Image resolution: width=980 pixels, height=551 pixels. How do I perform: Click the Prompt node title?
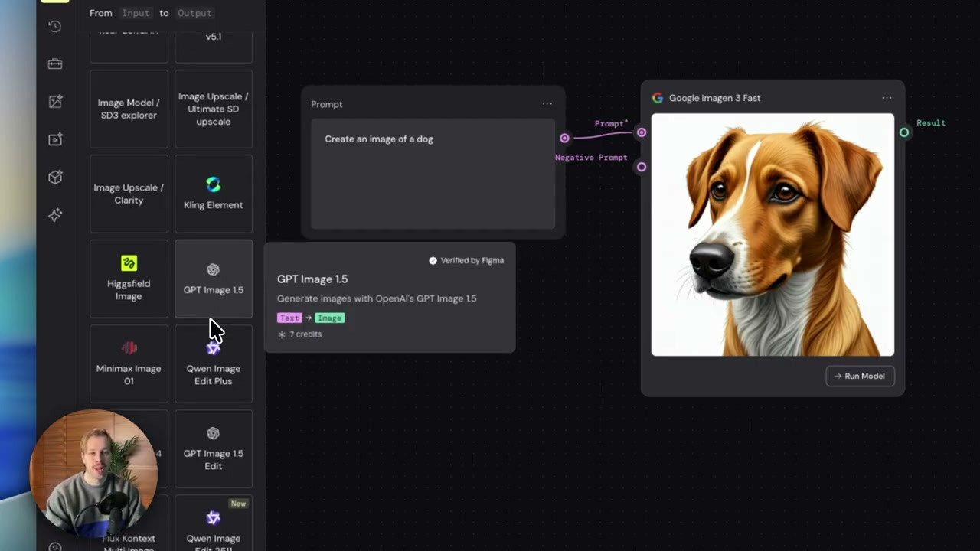coord(327,104)
